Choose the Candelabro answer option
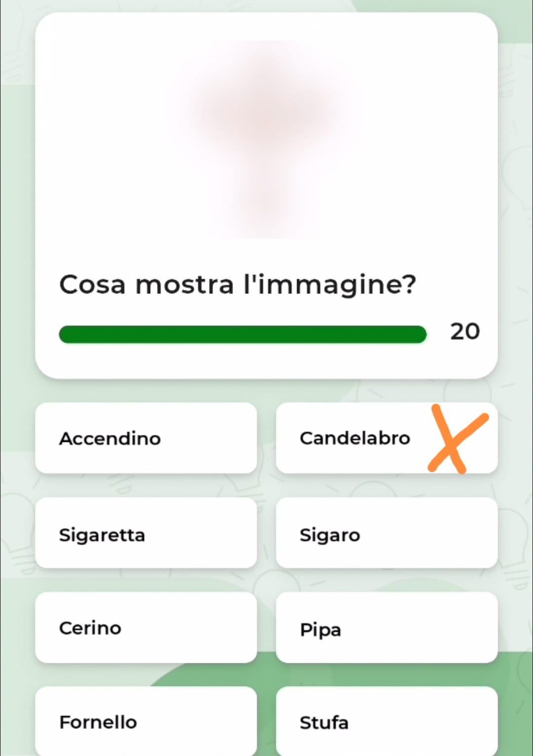Image resolution: width=533 pixels, height=756 pixels. click(355, 438)
